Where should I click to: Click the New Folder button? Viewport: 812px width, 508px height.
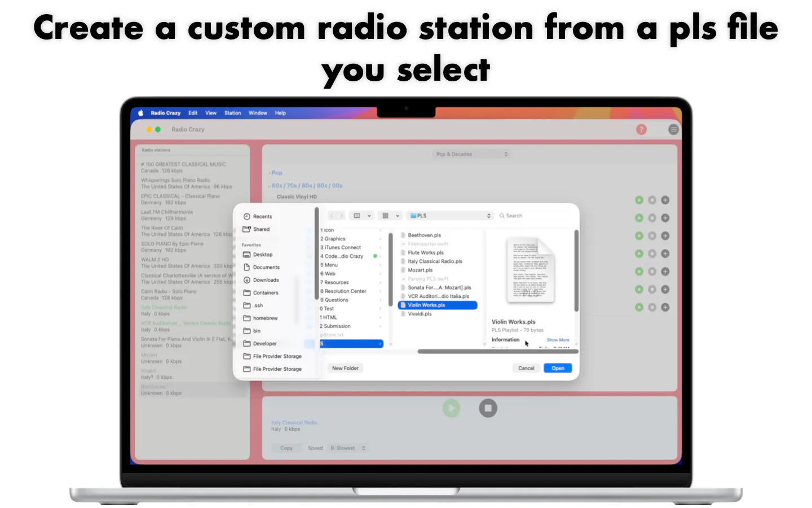coord(345,368)
